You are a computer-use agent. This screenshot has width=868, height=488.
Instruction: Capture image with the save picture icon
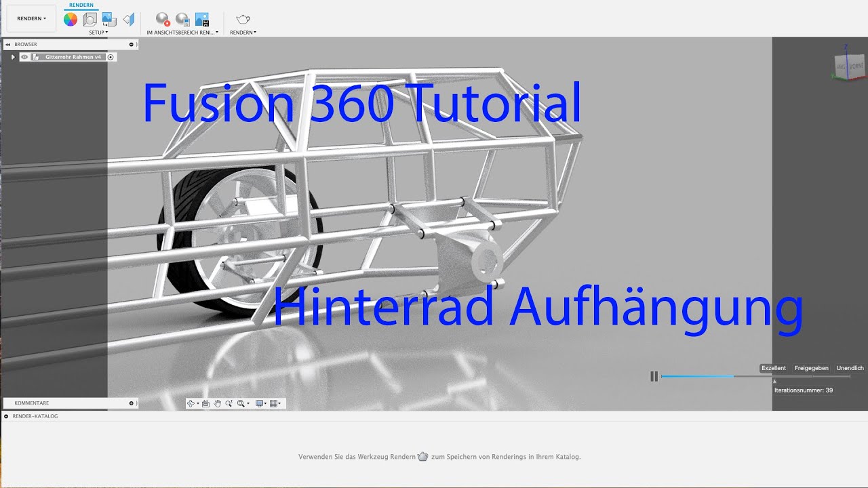click(x=202, y=20)
